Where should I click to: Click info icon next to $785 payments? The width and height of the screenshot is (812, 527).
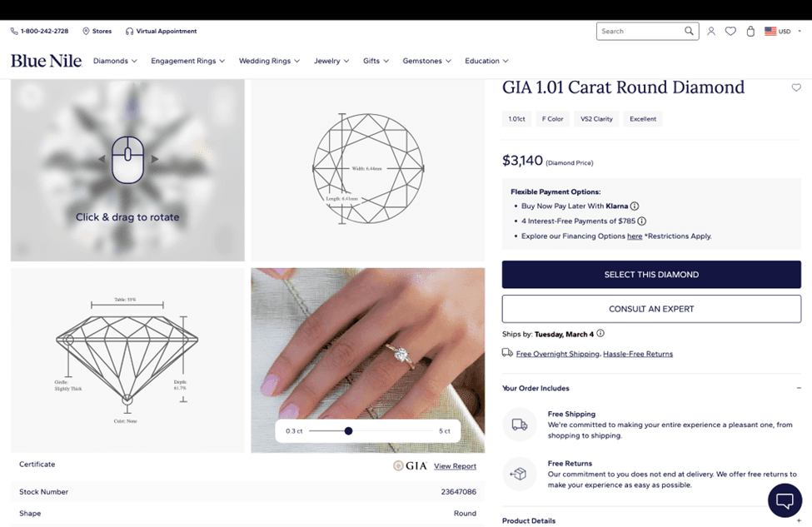click(x=641, y=221)
